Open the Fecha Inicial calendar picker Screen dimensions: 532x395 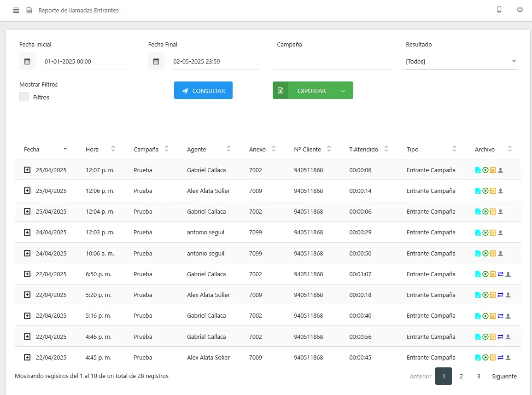27,61
